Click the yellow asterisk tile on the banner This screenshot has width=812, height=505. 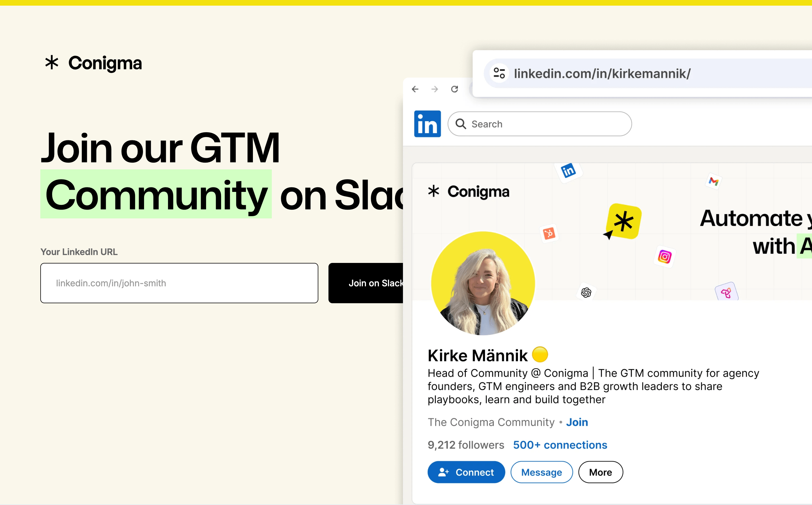pyautogui.click(x=624, y=222)
